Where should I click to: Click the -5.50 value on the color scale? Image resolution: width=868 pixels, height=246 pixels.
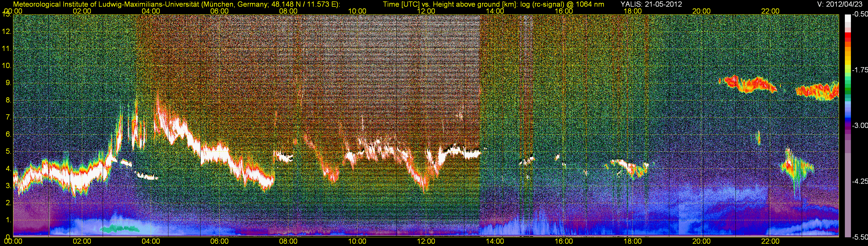pyautogui.click(x=859, y=237)
